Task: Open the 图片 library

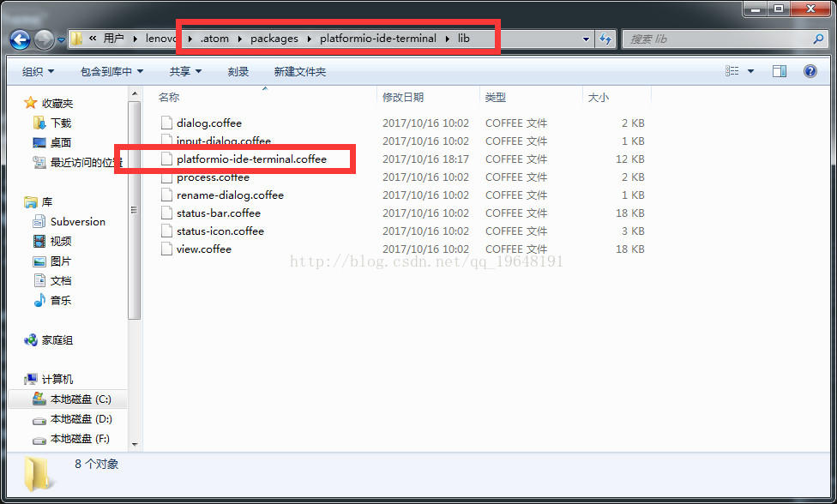Action: [x=52, y=261]
